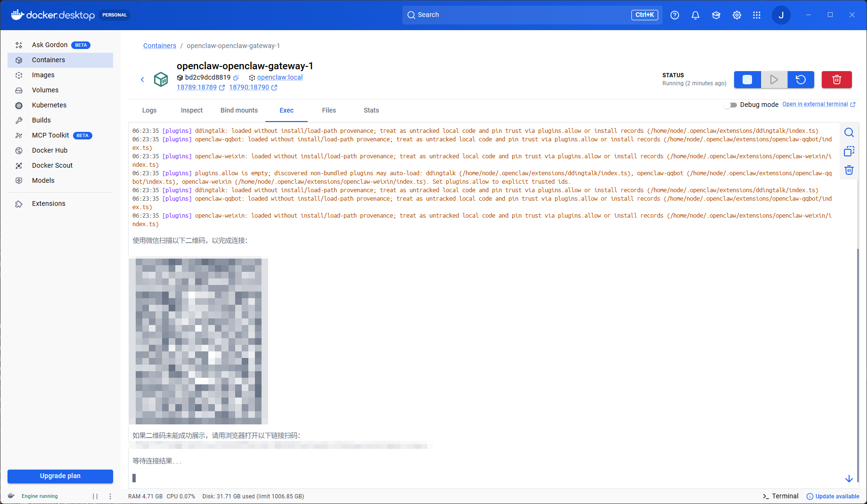The height and width of the screenshot is (504, 867).
Task: Delete the container with red trash button
Action: point(837,80)
